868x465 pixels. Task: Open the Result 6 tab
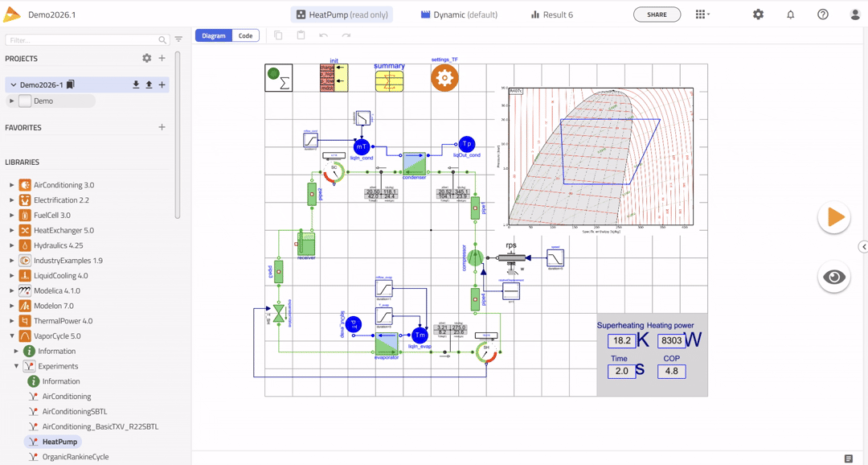click(x=552, y=14)
